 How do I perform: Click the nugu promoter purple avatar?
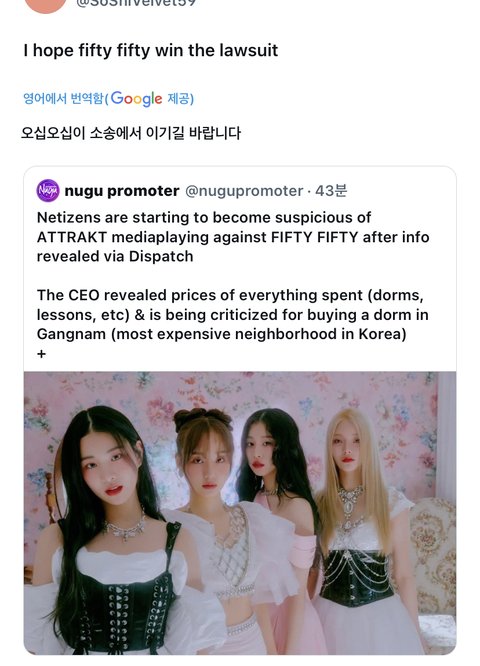[x=48, y=191]
